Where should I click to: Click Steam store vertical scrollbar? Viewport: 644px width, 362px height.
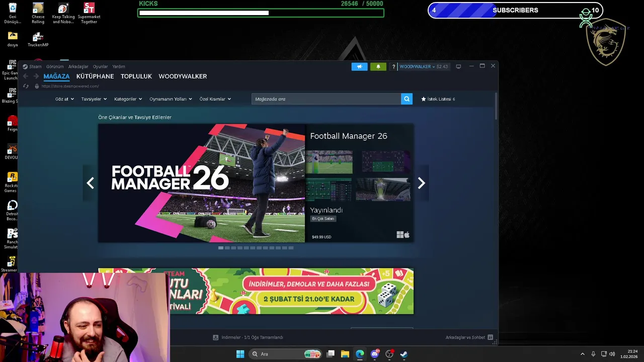click(496, 107)
